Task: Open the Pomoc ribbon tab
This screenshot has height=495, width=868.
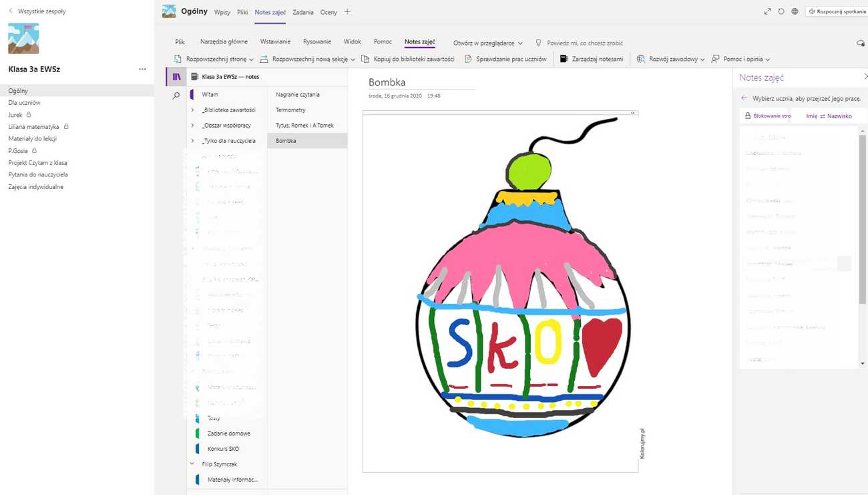Action: coord(383,42)
